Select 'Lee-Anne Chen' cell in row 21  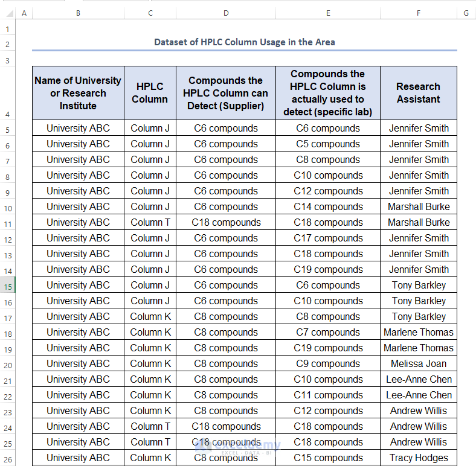(x=419, y=379)
